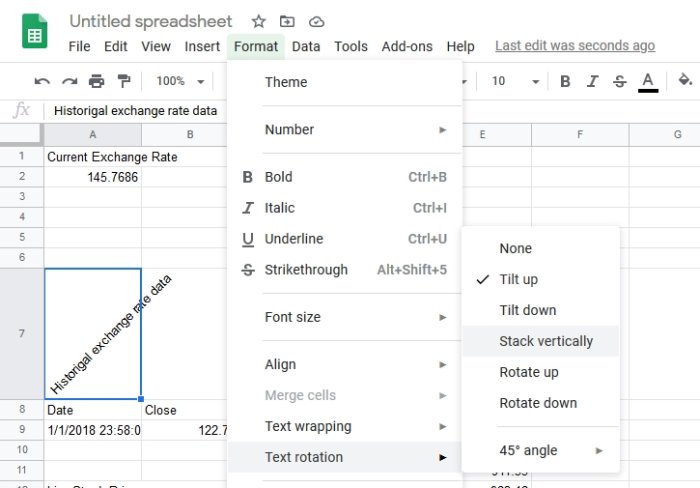Expand the 45° angle submenu

[x=540, y=450]
